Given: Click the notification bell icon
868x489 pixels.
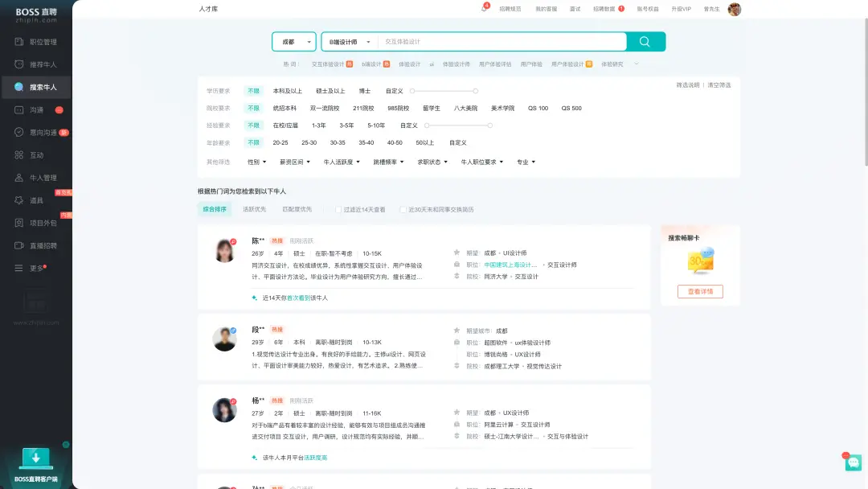Looking at the screenshot, I should 484,9.
